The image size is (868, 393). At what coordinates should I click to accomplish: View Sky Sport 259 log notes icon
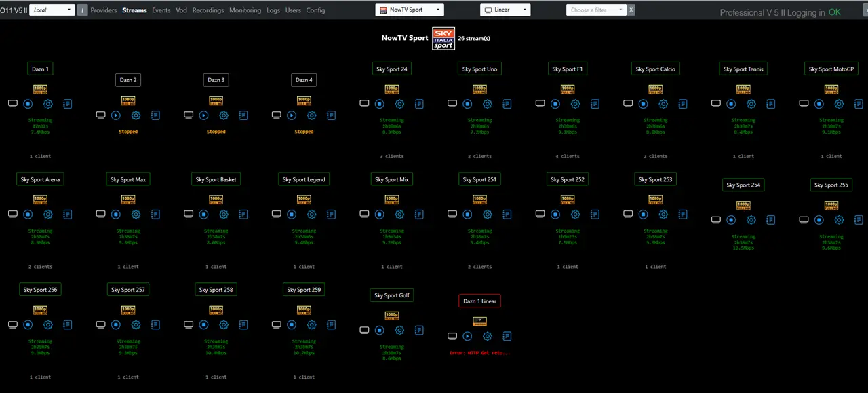point(332,324)
